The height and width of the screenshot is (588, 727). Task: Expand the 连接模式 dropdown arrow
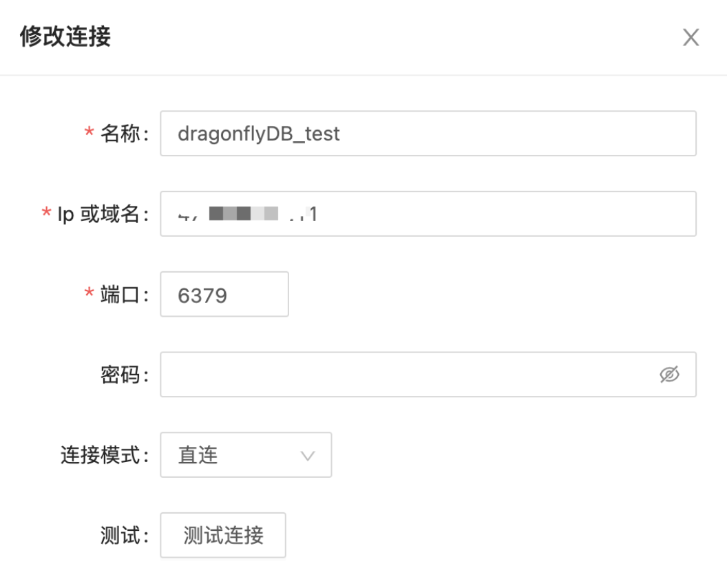click(x=308, y=455)
